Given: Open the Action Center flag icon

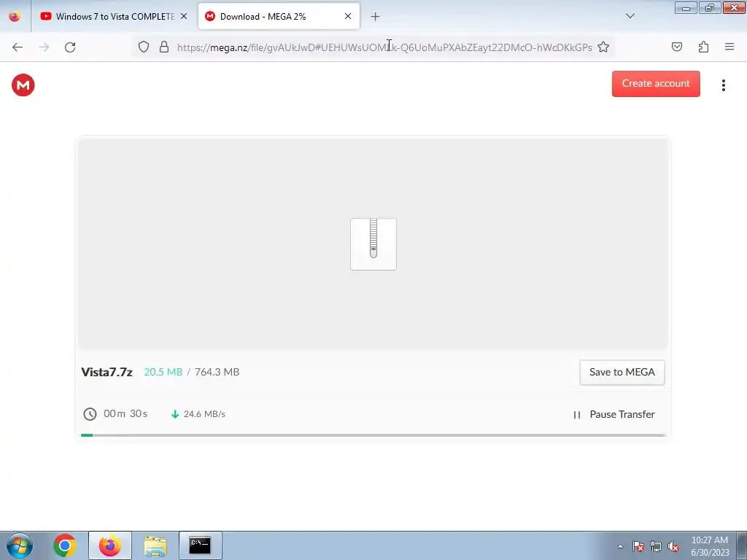Looking at the screenshot, I should tap(638, 546).
